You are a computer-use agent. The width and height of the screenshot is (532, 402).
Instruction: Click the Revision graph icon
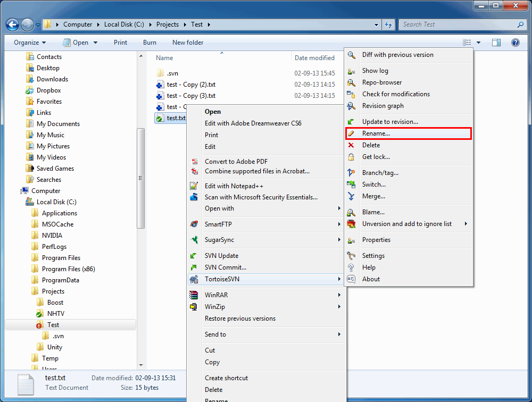351,106
